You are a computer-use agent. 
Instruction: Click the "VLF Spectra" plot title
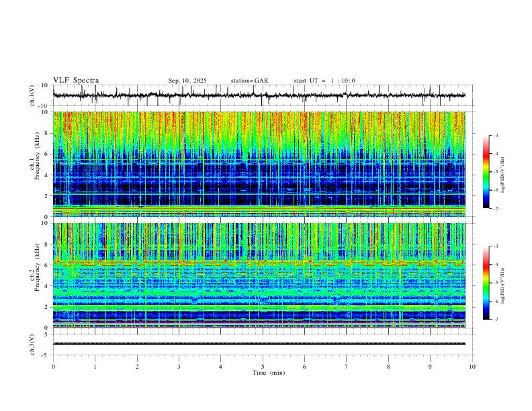(76, 81)
